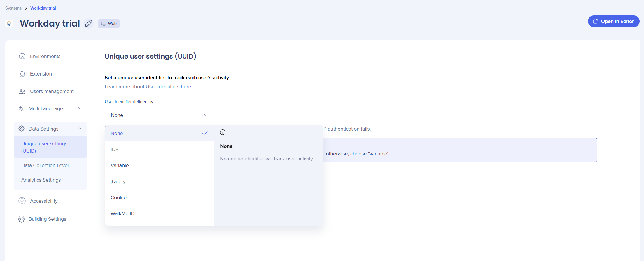Open the Extension puzzle-piece icon
644x261 pixels.
click(22, 74)
